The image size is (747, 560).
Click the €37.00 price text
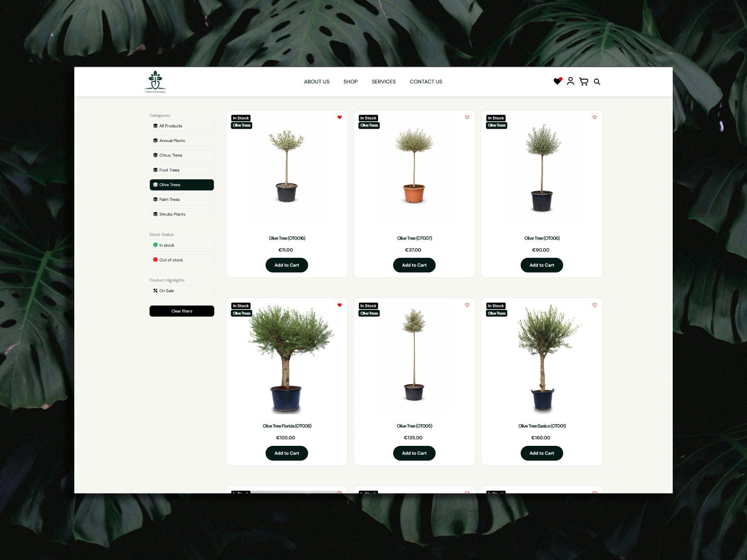(413, 250)
